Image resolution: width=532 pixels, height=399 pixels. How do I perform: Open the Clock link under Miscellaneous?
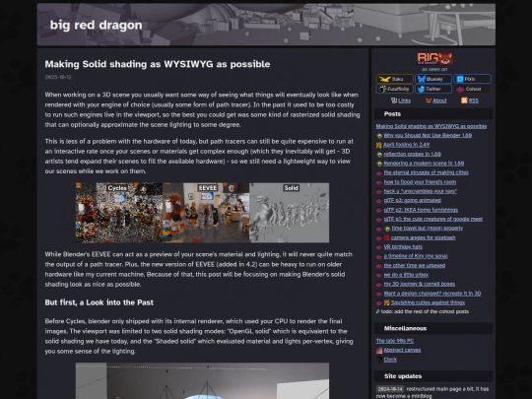point(390,360)
